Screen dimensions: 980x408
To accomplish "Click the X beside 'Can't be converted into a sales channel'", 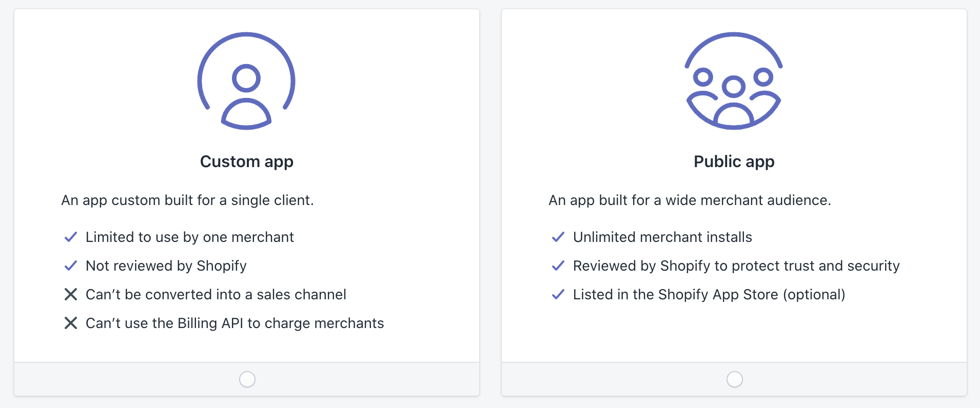I will click(x=70, y=294).
